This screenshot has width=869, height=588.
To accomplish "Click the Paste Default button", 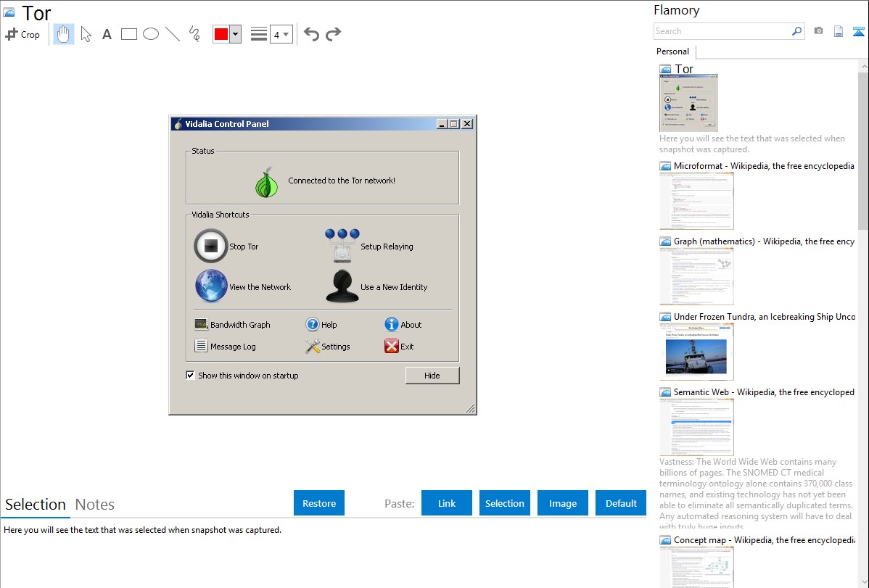I will pos(621,502).
